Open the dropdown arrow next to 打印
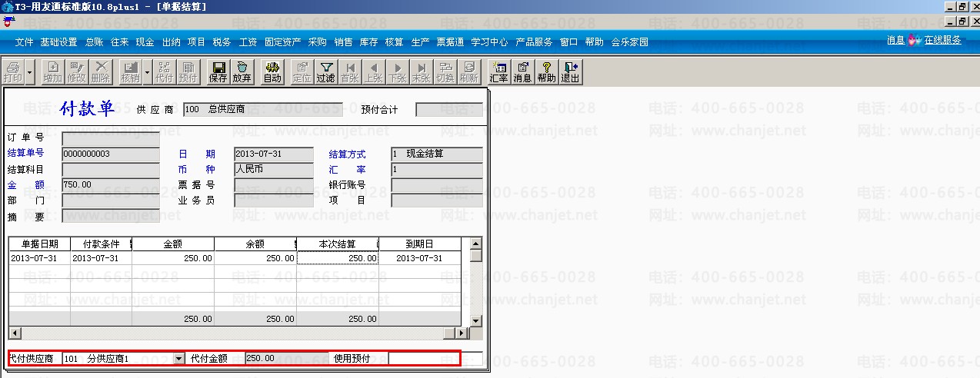 tap(29, 71)
